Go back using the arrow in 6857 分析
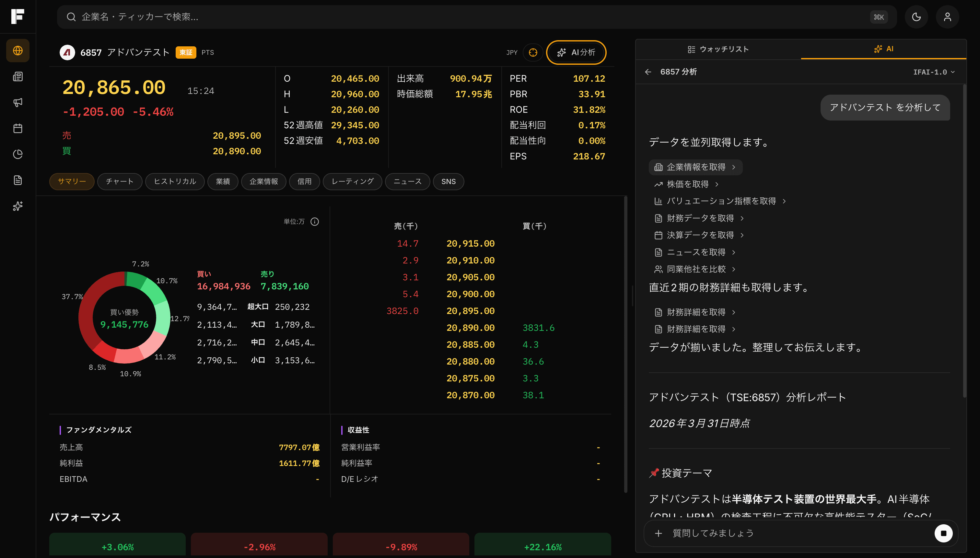 [648, 72]
